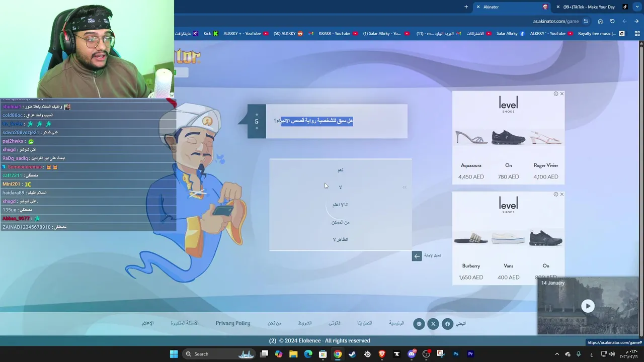The image size is (644, 362).
Task: Open the apps grid in bookmarks bar
Action: [637, 33]
